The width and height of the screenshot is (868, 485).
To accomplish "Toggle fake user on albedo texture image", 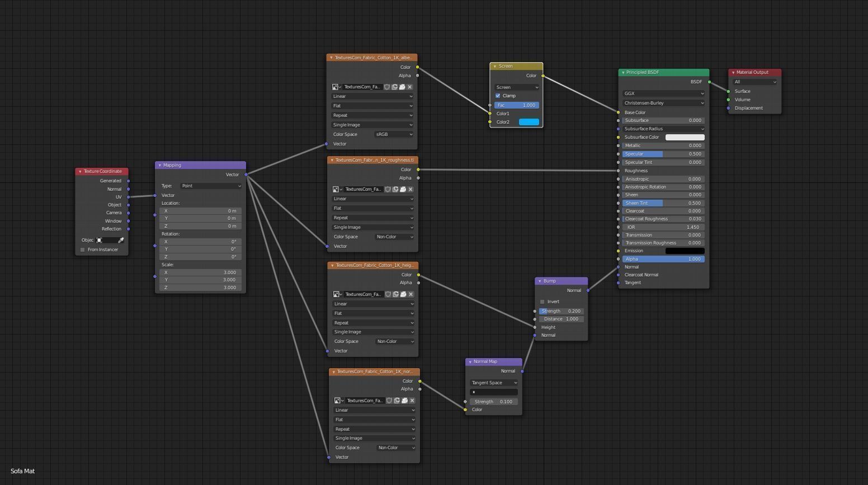I will 386,87.
